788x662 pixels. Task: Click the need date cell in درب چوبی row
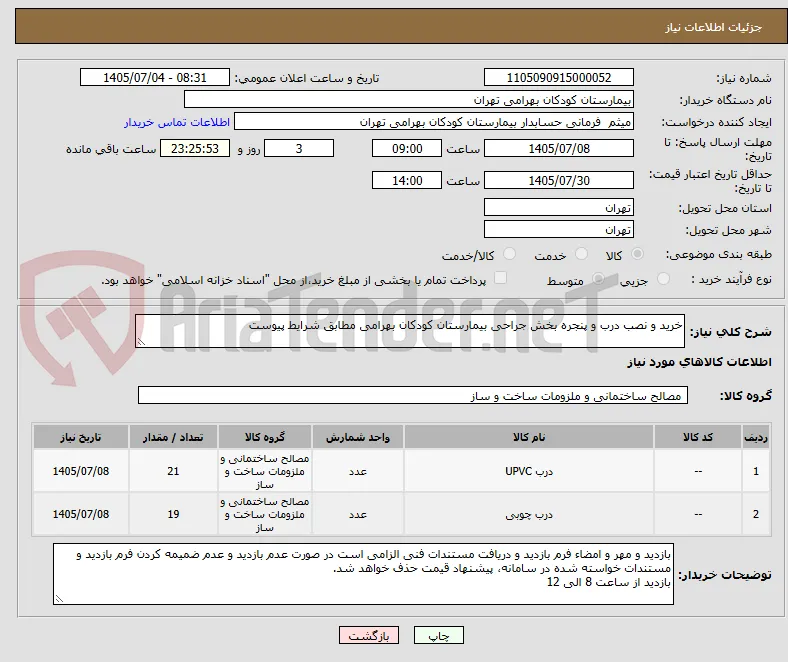pos(81,514)
